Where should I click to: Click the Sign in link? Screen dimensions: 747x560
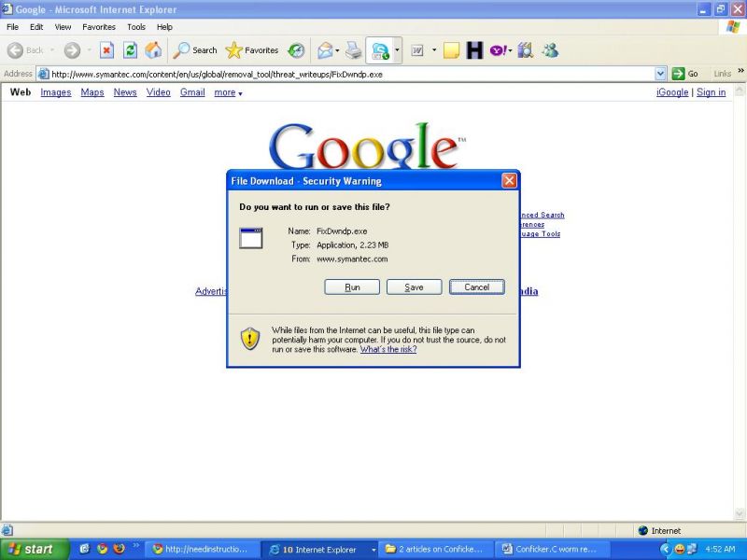pyautogui.click(x=712, y=92)
